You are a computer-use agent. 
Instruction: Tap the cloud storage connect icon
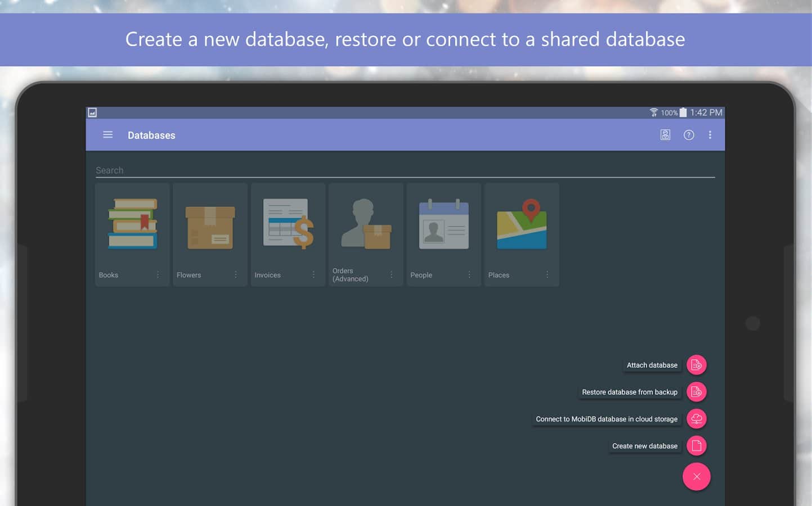point(696,419)
